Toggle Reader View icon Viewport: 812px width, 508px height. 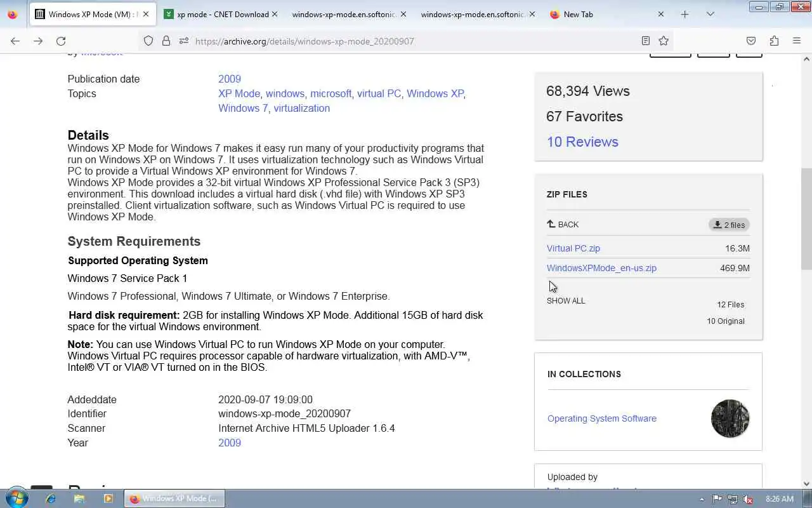(x=646, y=41)
